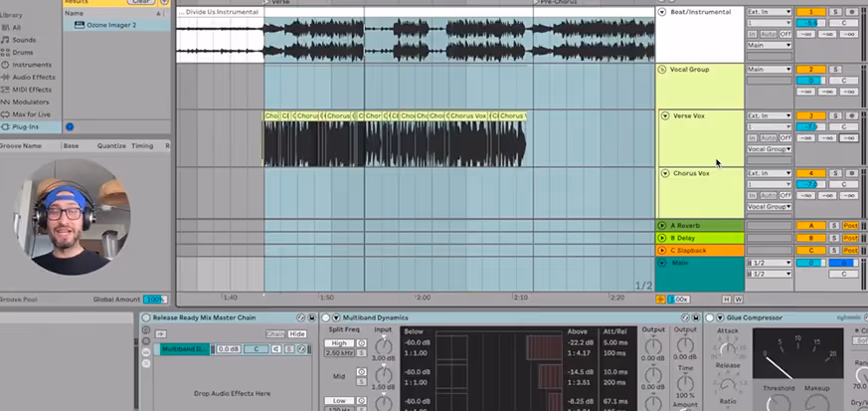Unfold the A Reverb return track
Image resolution: width=868 pixels, height=411 pixels.
coord(661,226)
